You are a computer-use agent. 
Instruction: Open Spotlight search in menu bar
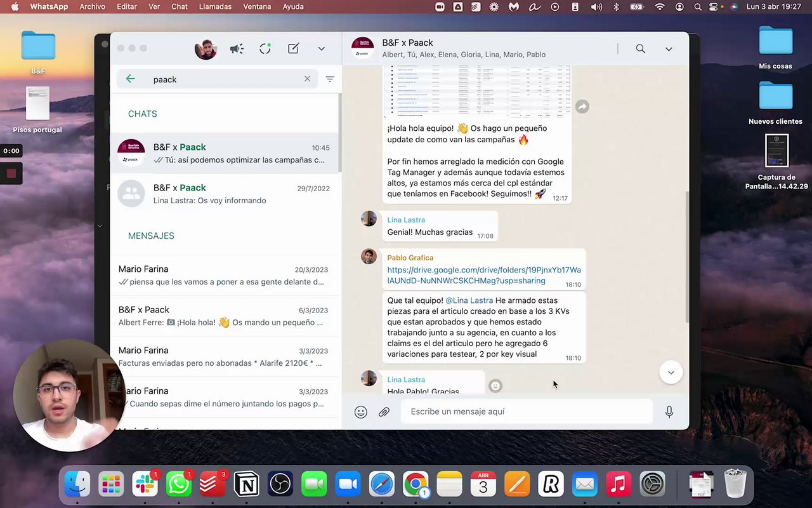[698, 6]
